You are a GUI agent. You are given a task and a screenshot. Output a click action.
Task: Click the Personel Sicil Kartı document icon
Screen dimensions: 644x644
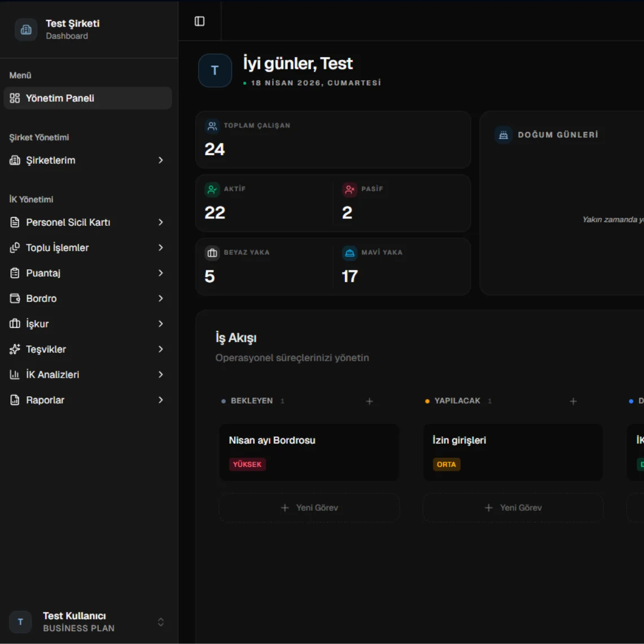coord(15,222)
